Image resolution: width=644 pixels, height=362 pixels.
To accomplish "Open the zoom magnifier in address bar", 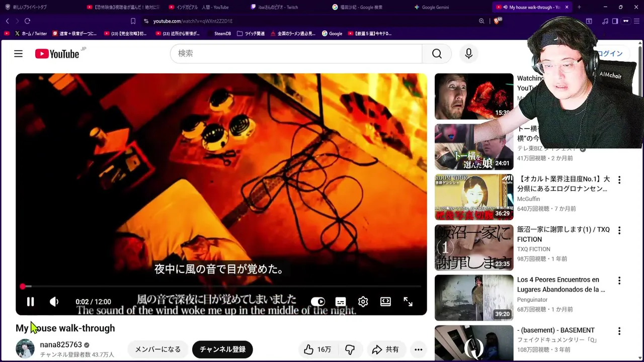I will (x=481, y=21).
